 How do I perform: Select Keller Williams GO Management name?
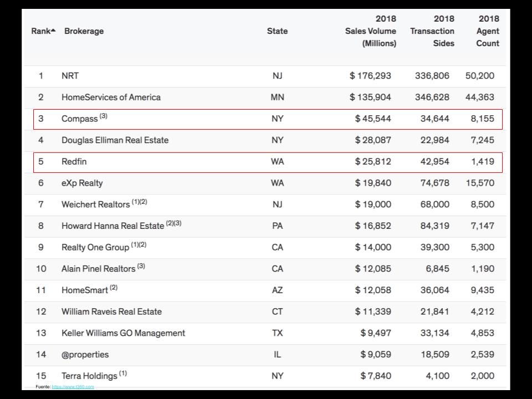click(123, 333)
